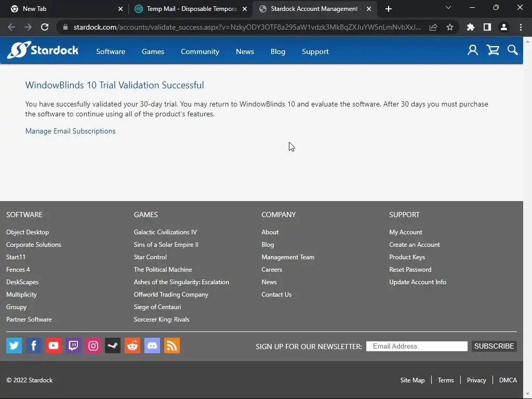Open the Reset Password link
This screenshot has width=532, height=399.
[x=410, y=270]
